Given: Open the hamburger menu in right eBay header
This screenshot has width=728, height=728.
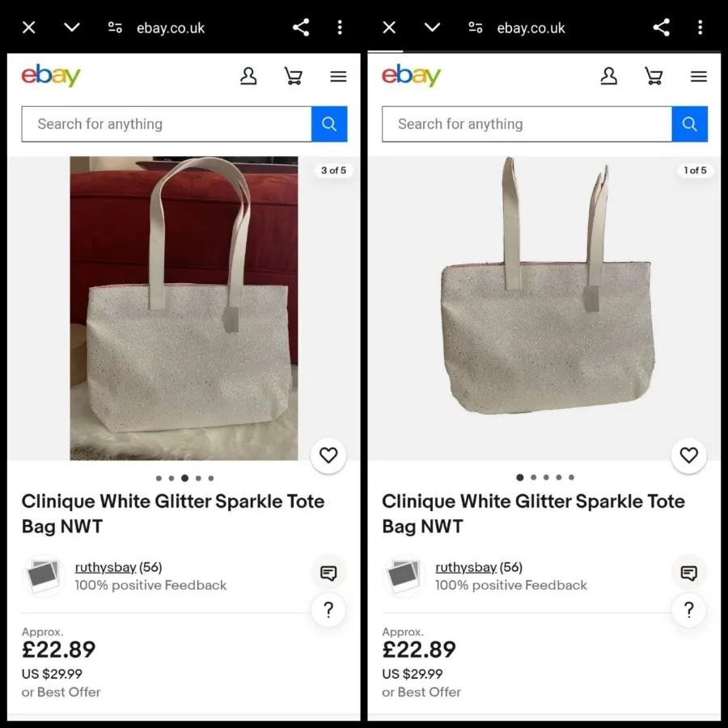Looking at the screenshot, I should [699, 77].
